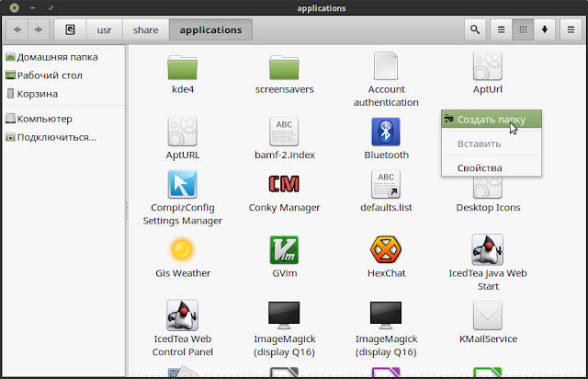
Task: Click the sidebar pane resize handle
Action: [127, 211]
